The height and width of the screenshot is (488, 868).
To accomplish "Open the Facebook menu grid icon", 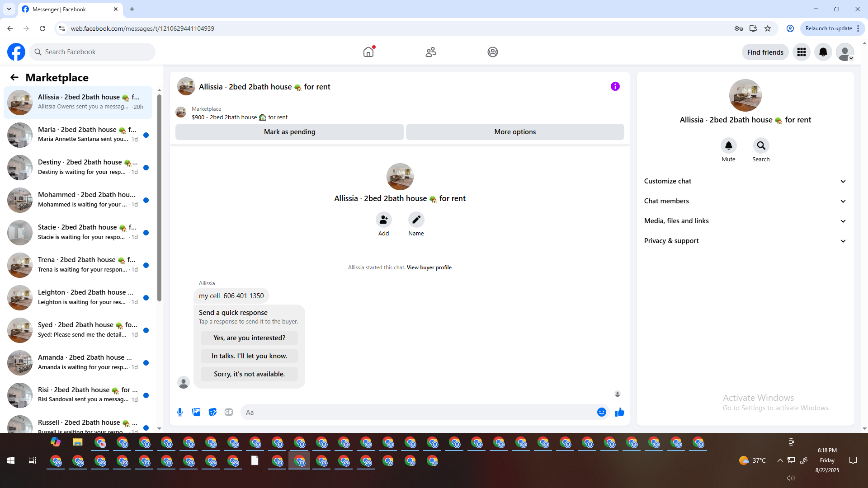I will 801,52.
